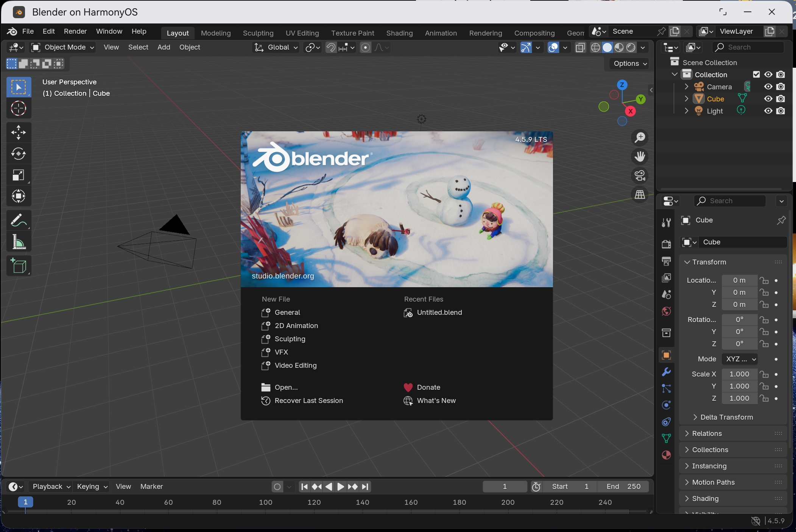The height and width of the screenshot is (532, 796).
Task: Choose the Measure tool
Action: (19, 242)
